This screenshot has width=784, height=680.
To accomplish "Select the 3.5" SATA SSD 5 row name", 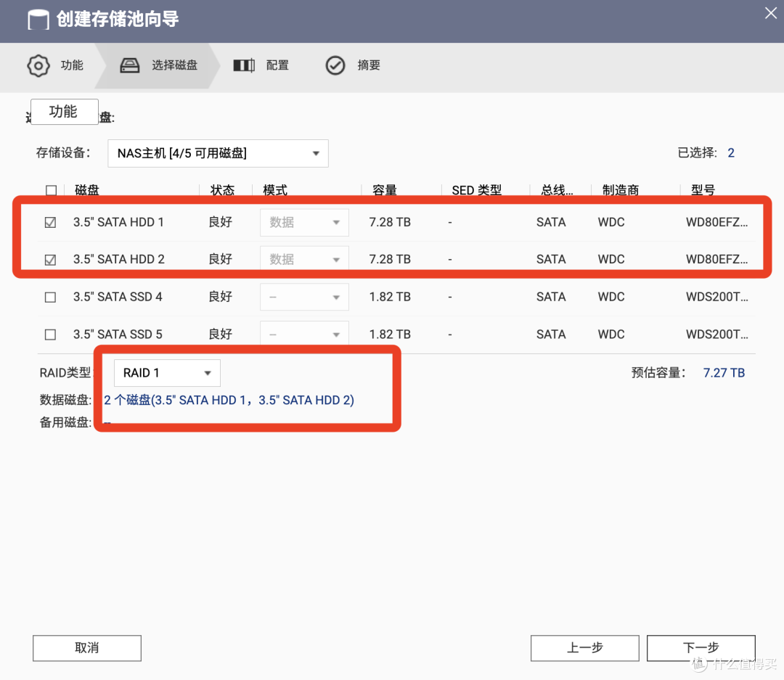I will pos(118,335).
